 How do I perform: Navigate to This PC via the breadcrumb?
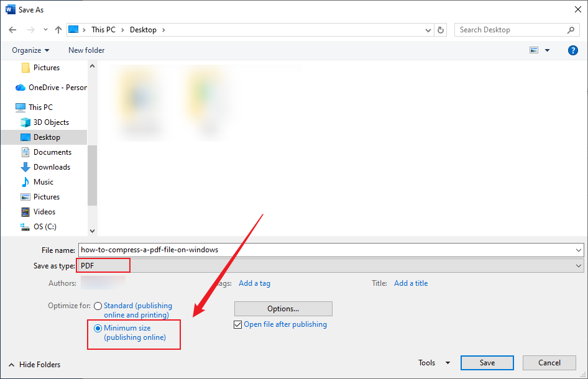pyautogui.click(x=103, y=29)
